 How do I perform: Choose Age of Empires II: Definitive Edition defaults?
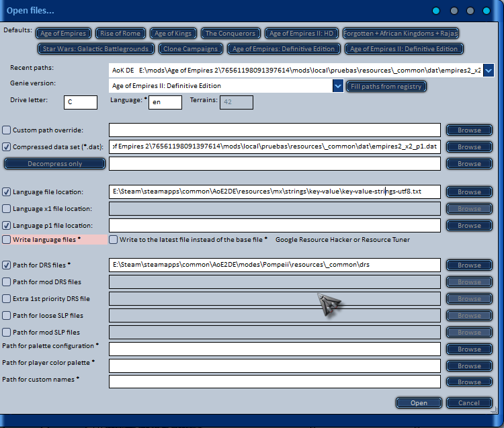(404, 49)
